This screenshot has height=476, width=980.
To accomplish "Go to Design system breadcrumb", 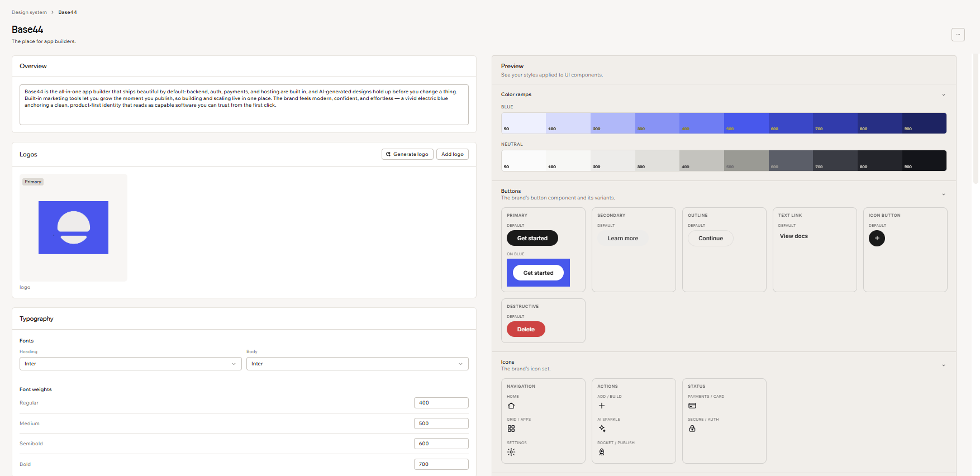I will point(29,12).
